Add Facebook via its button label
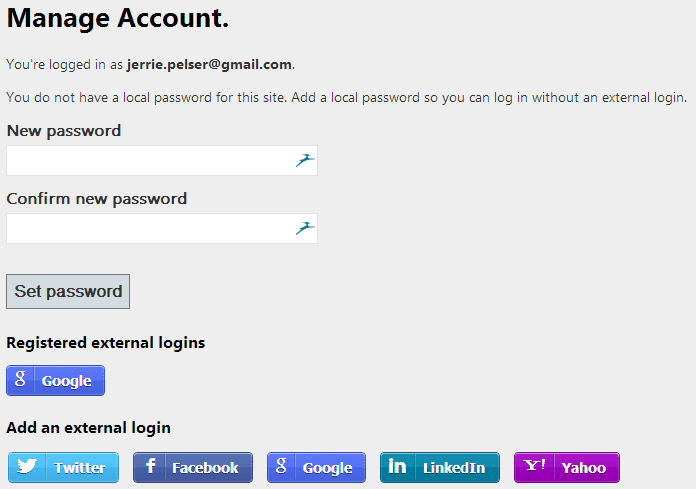 [205, 468]
